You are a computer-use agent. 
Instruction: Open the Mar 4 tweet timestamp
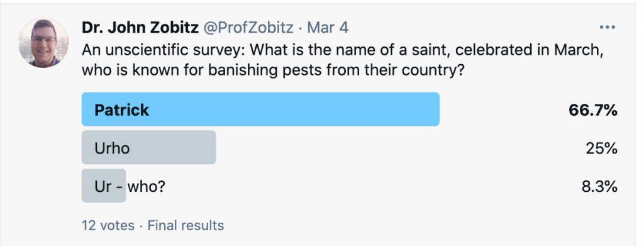pyautogui.click(x=328, y=28)
